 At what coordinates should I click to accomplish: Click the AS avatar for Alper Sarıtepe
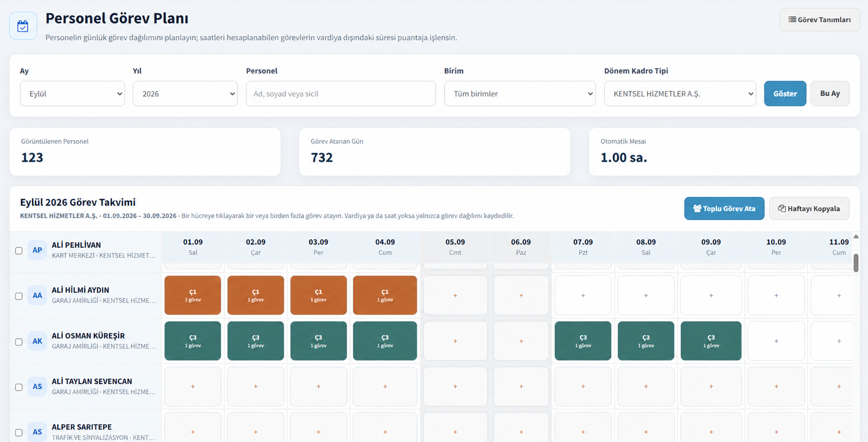pos(37,432)
